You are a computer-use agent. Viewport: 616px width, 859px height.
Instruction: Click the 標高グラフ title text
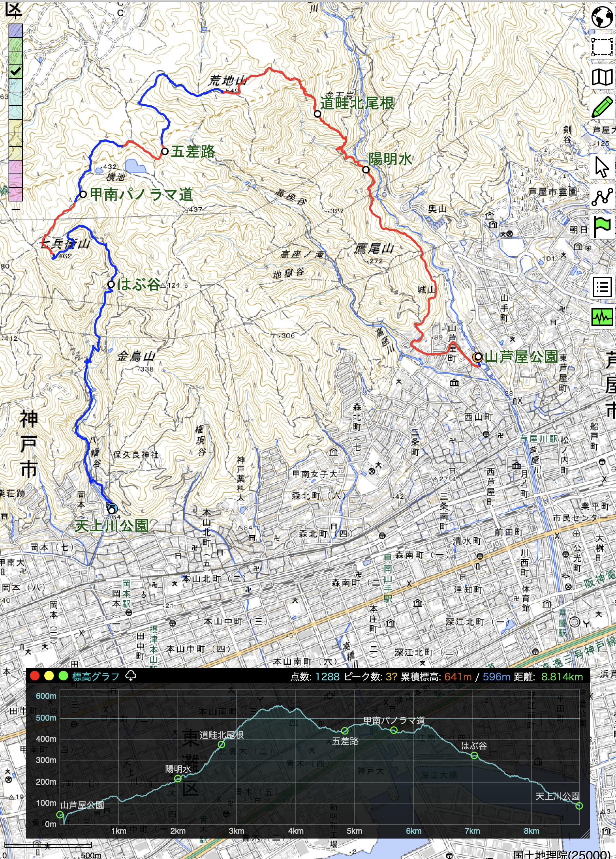pos(95,676)
